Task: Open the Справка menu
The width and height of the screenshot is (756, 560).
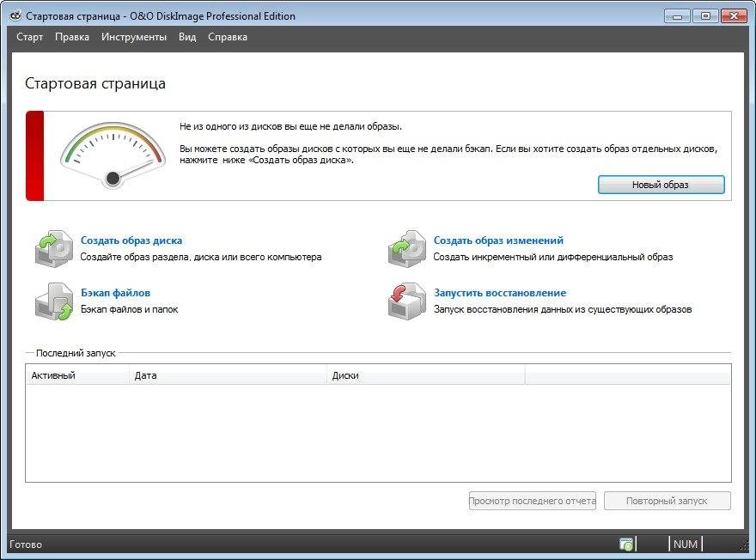Action: coord(227,37)
